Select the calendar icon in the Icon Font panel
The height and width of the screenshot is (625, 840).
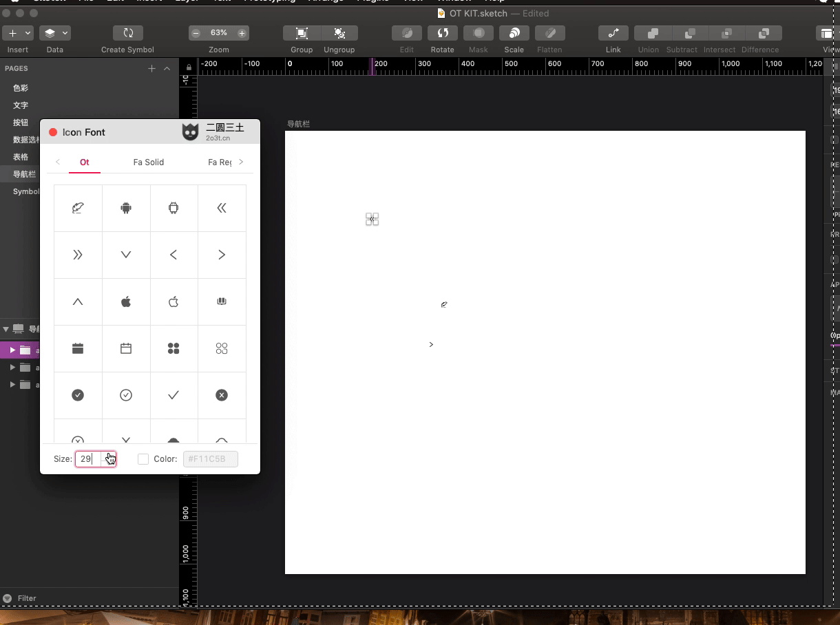click(x=78, y=348)
